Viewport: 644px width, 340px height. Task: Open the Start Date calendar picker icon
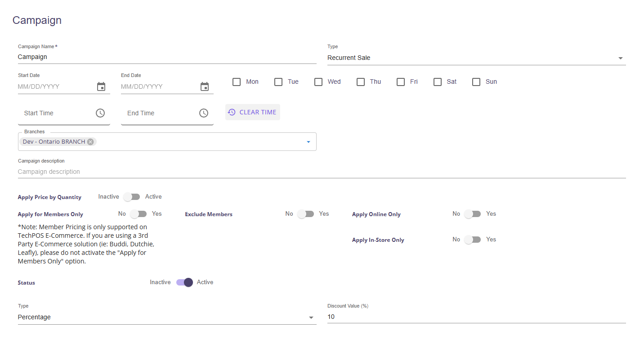[101, 86]
